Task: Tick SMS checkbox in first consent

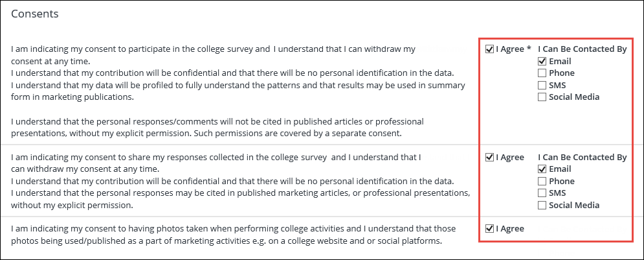Action: coord(542,85)
